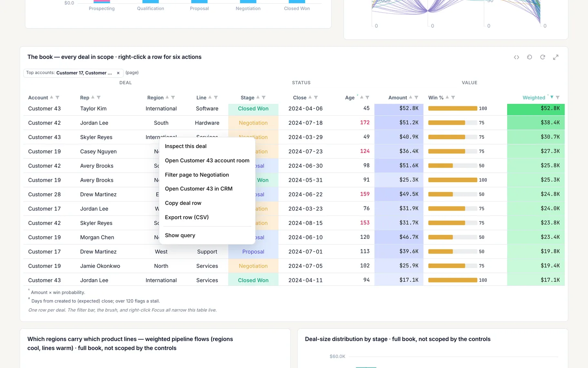Open the Amount column filter funnel
This screenshot has width=588, height=368.
pos(416,97)
